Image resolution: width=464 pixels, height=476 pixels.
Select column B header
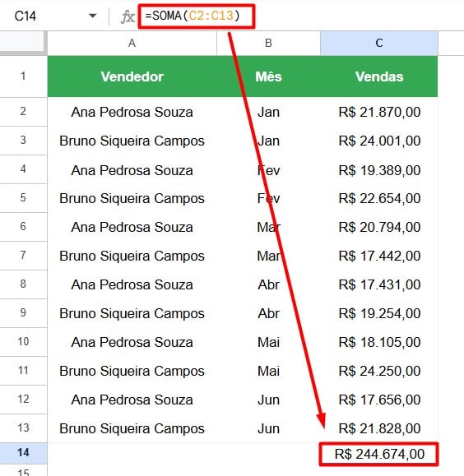point(268,44)
